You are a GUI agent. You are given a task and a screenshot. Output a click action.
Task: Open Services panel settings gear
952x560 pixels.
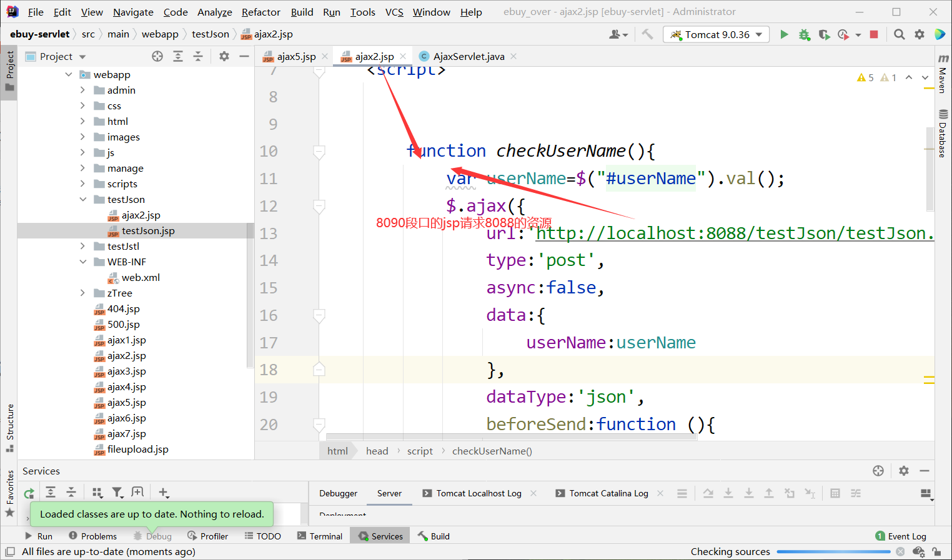904,471
